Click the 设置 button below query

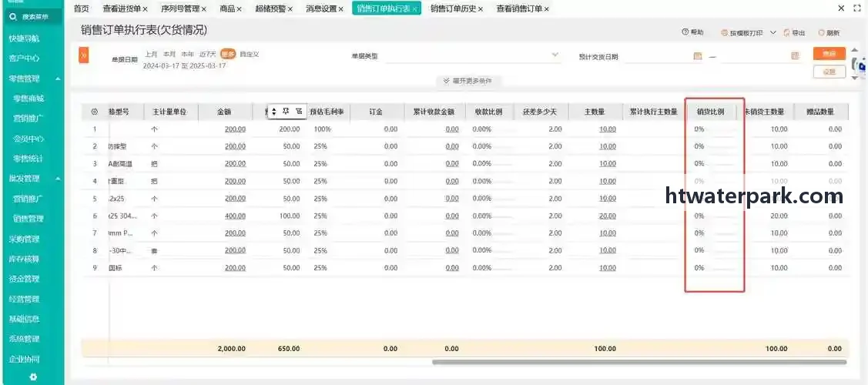coord(829,72)
